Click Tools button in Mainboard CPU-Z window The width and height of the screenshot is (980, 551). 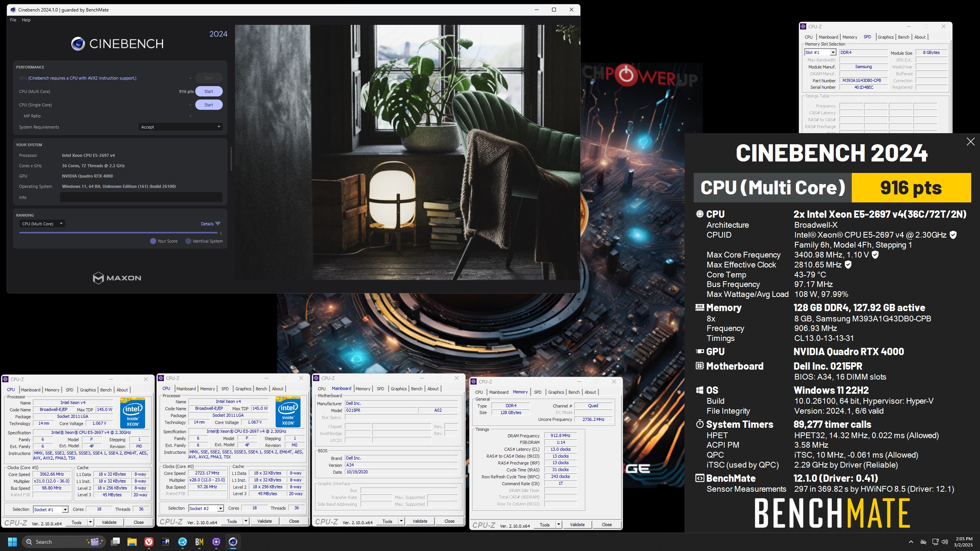pyautogui.click(x=387, y=521)
